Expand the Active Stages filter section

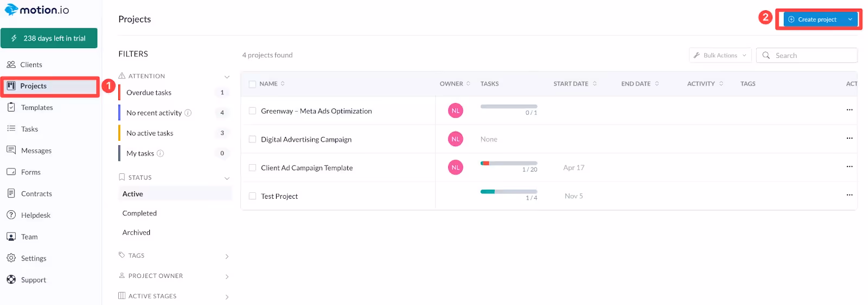click(x=227, y=297)
